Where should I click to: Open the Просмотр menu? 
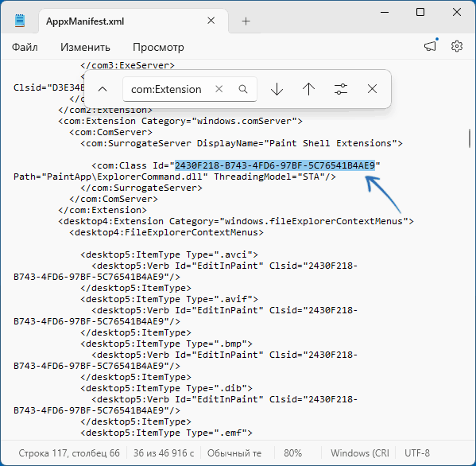click(x=158, y=47)
